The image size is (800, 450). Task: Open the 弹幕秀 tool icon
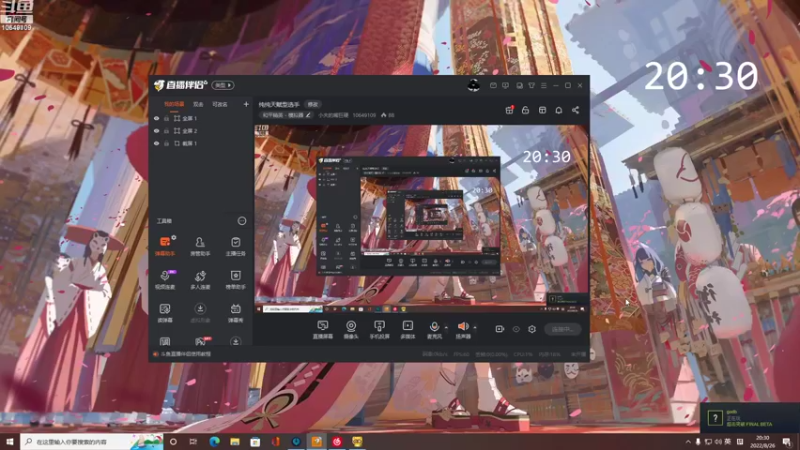coord(235,313)
